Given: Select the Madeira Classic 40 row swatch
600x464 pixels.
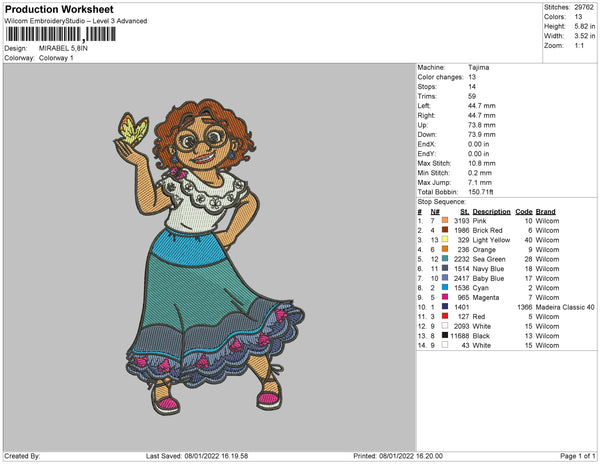Looking at the screenshot, I should pyautogui.click(x=445, y=306).
